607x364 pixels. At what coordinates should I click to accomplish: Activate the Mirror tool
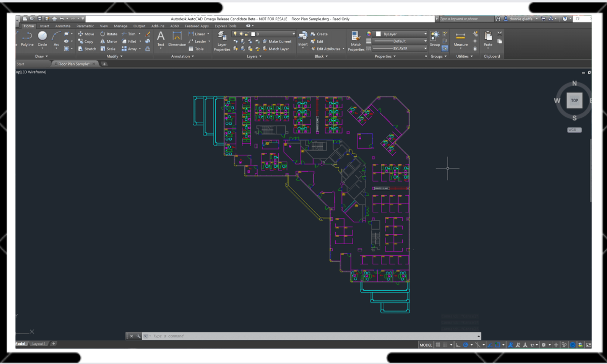110,41
